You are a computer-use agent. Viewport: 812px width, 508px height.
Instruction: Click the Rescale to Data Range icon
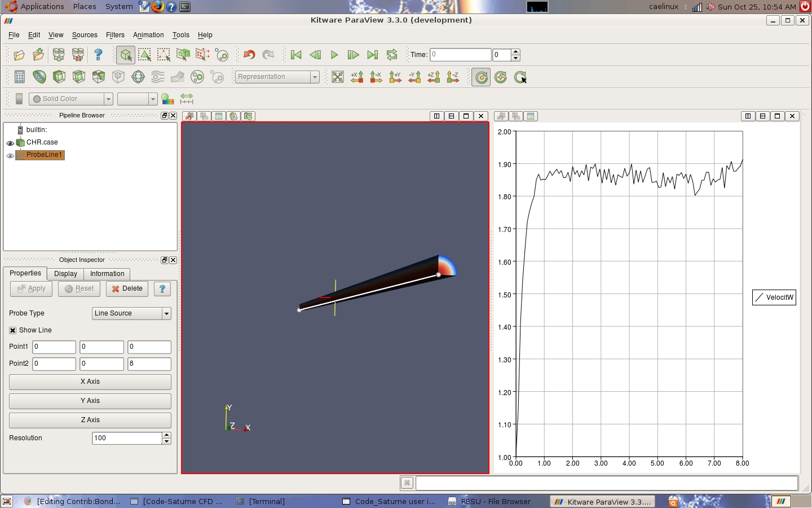187,99
